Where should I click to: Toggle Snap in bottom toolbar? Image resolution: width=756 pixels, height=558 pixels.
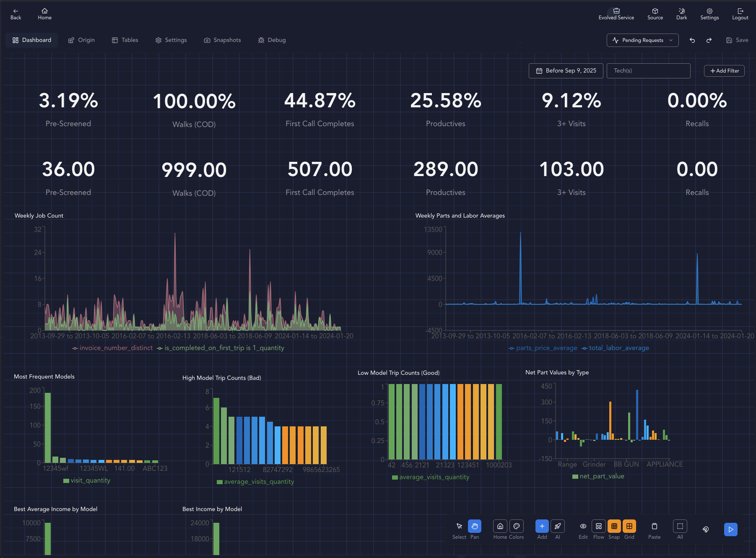614,526
